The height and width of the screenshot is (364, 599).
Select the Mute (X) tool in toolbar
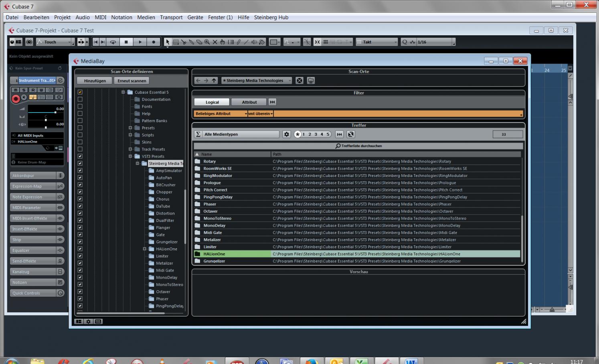click(x=215, y=42)
